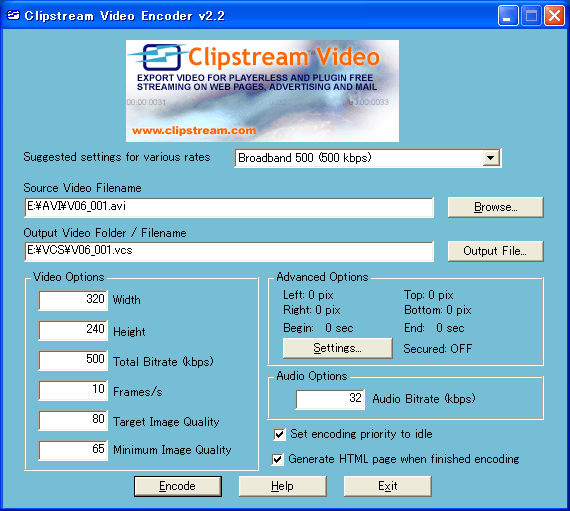Edit the Height value field
This screenshot has width=570, height=511.
pyautogui.click(x=73, y=330)
